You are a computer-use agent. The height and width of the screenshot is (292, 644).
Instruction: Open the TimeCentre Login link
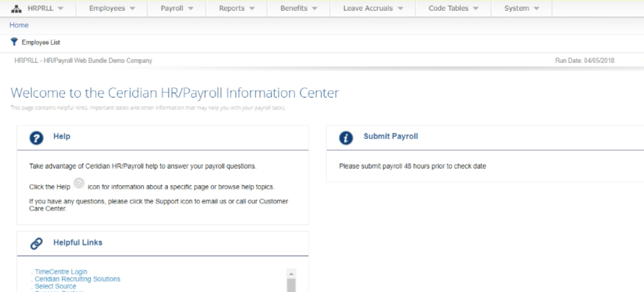(61, 272)
